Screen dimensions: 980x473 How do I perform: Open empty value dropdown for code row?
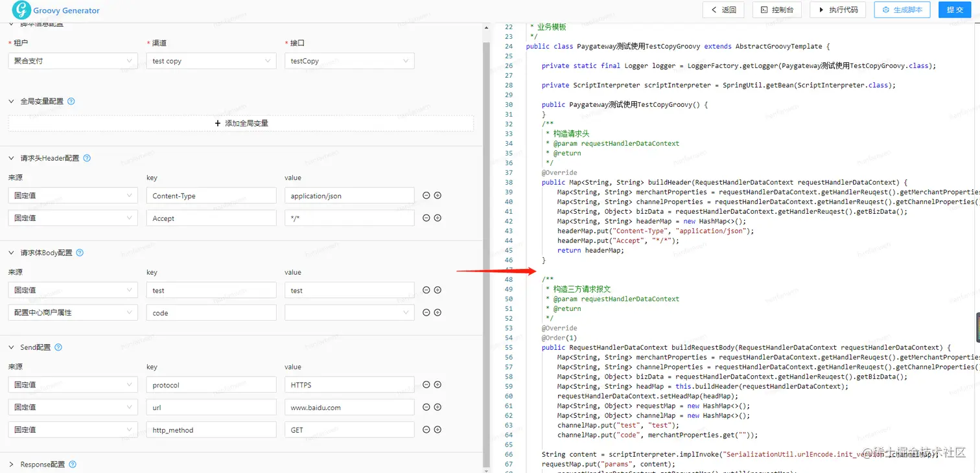point(349,312)
